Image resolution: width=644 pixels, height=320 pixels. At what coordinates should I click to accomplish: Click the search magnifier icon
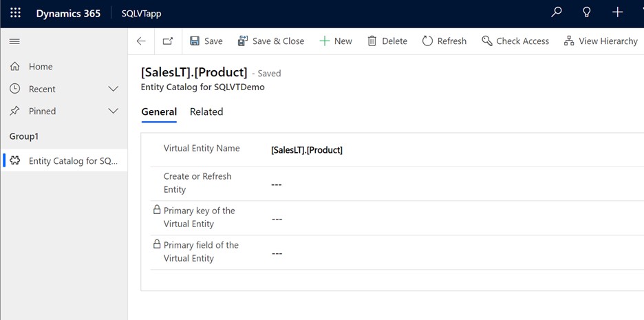tap(557, 13)
